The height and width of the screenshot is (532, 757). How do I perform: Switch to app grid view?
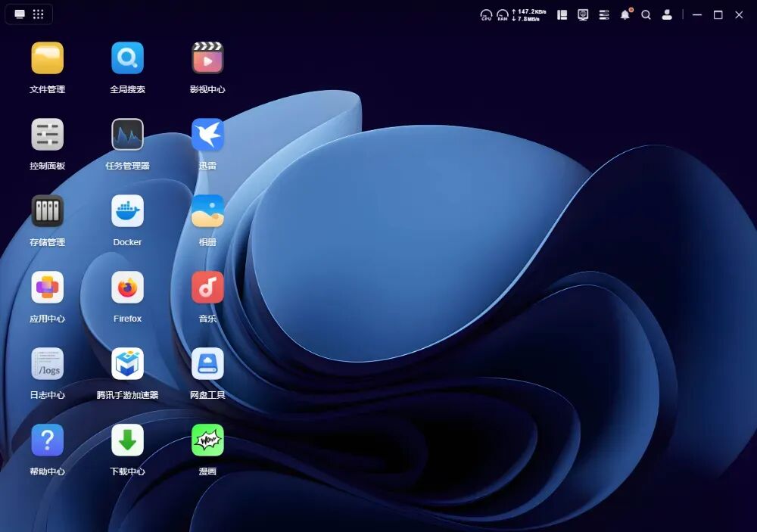(x=39, y=14)
